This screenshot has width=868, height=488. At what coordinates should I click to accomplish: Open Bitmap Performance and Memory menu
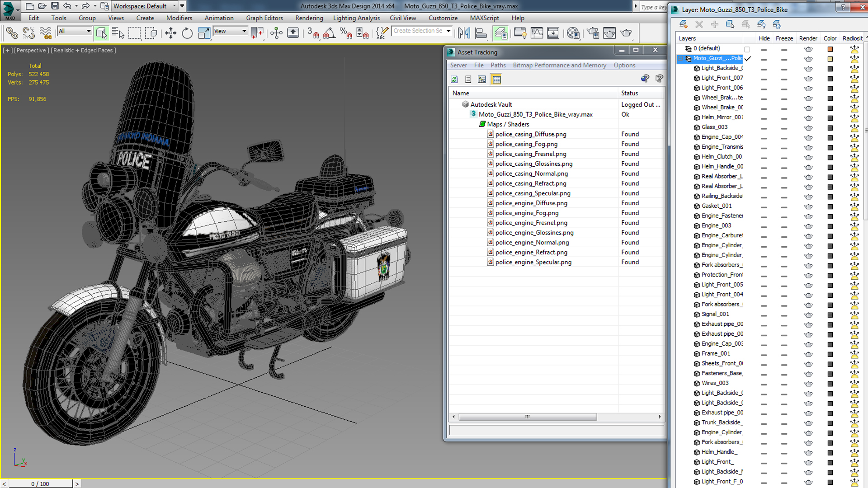click(559, 65)
